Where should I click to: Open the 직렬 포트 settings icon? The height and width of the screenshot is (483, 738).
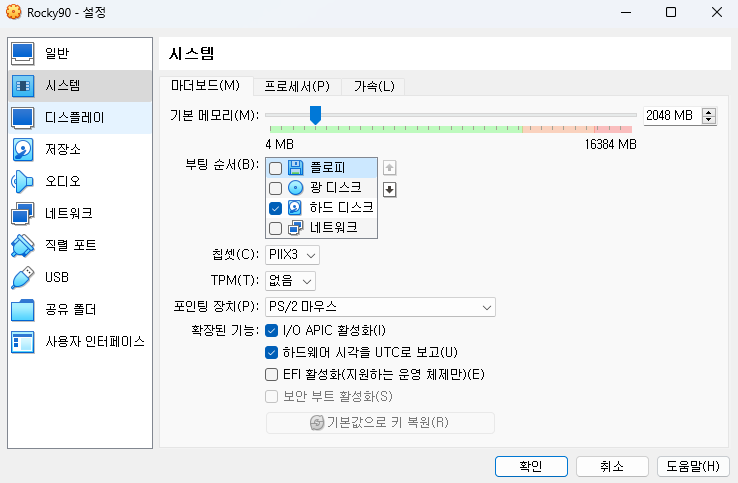(x=23, y=245)
